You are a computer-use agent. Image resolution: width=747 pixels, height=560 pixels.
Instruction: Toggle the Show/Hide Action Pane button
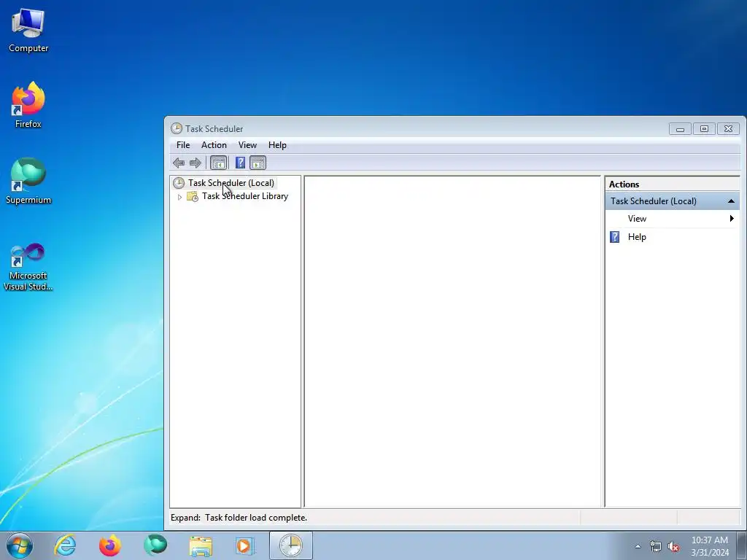[258, 163]
